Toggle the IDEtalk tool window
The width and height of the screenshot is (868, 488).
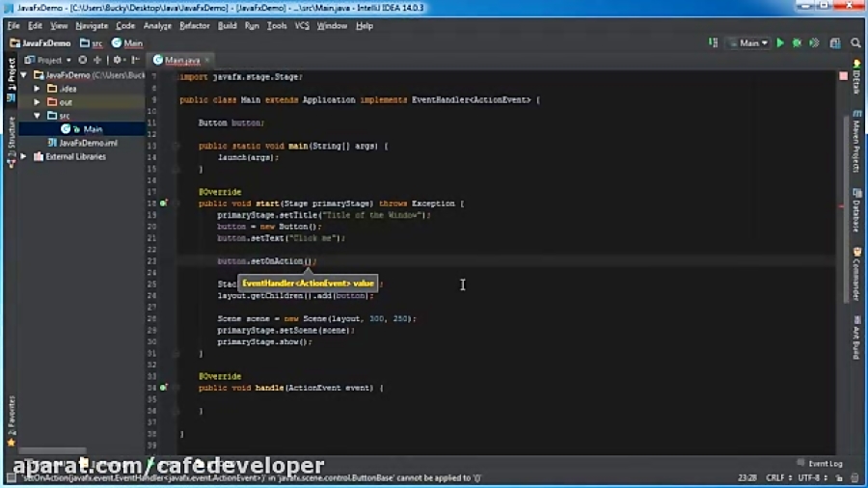[x=856, y=77]
